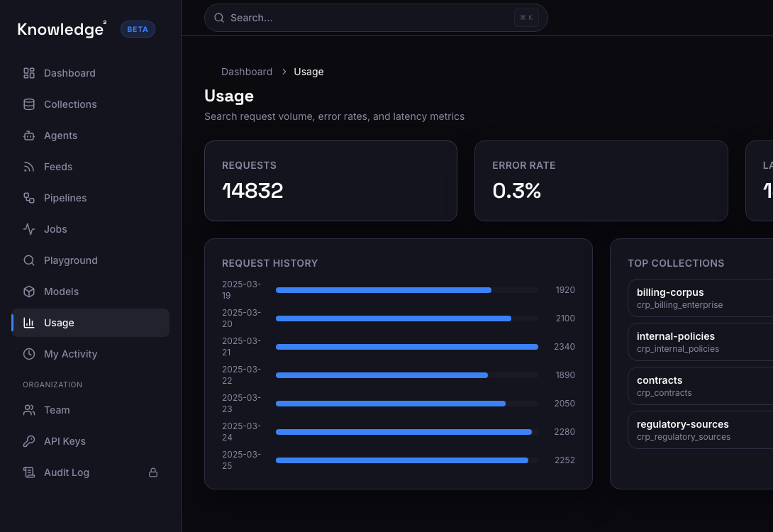This screenshot has height=532, width=773.
Task: Navigate using the Dashboard breadcrumb link
Action: pyautogui.click(x=247, y=72)
